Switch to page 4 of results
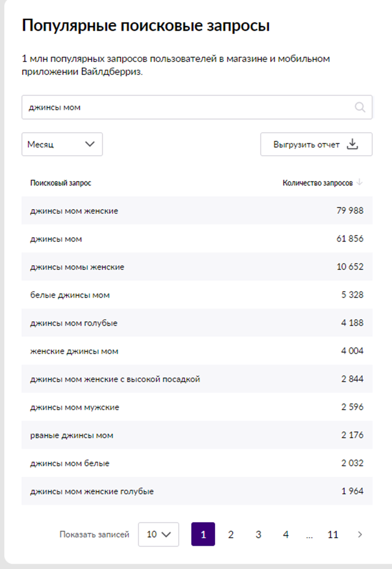Image resolution: width=392 pixels, height=569 pixels. pos(286,534)
